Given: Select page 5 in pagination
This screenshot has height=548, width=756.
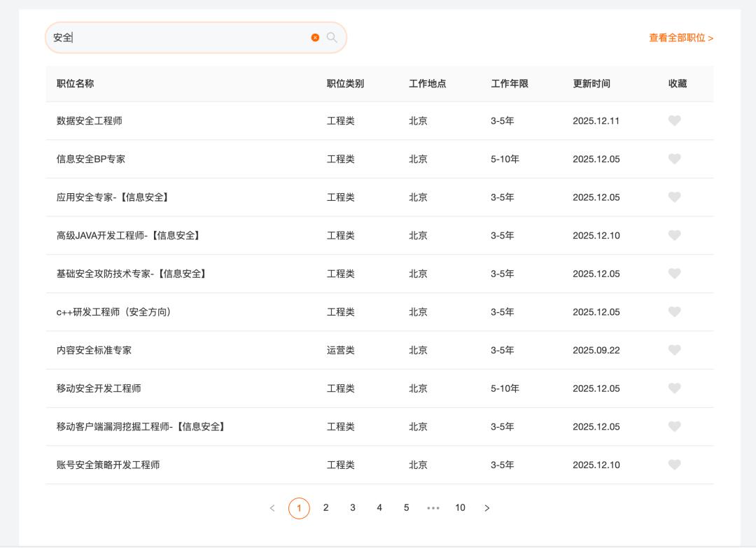Looking at the screenshot, I should click(406, 508).
